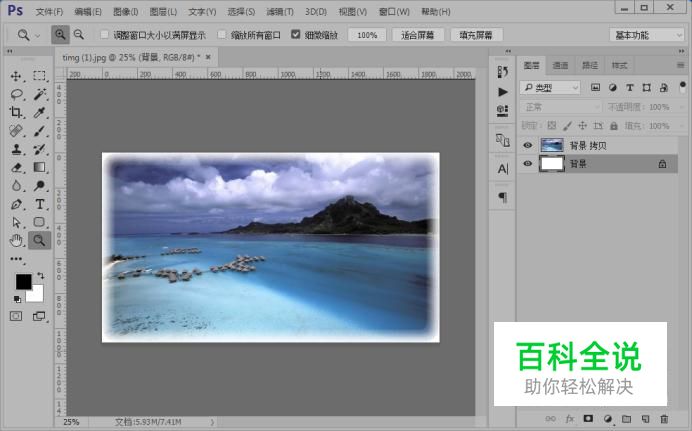
Task: Open the Paragraph panel icon
Action: (503, 197)
